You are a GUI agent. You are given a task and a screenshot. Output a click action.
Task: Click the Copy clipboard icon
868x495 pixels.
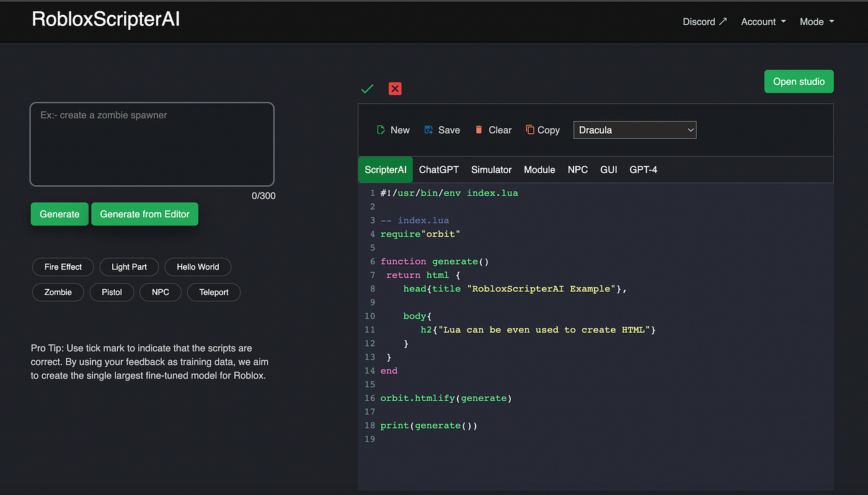click(530, 130)
